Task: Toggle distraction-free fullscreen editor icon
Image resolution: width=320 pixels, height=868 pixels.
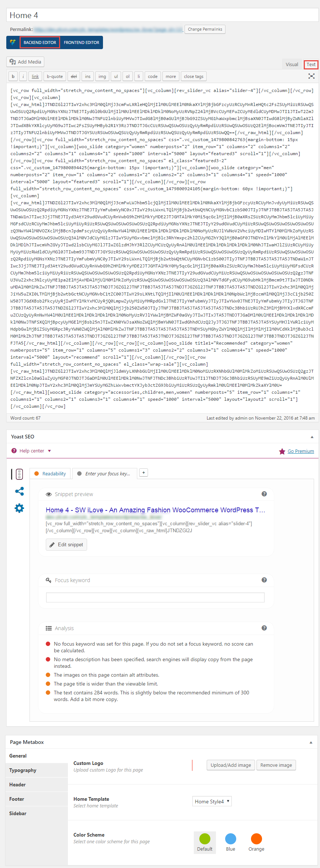Action: click(312, 76)
